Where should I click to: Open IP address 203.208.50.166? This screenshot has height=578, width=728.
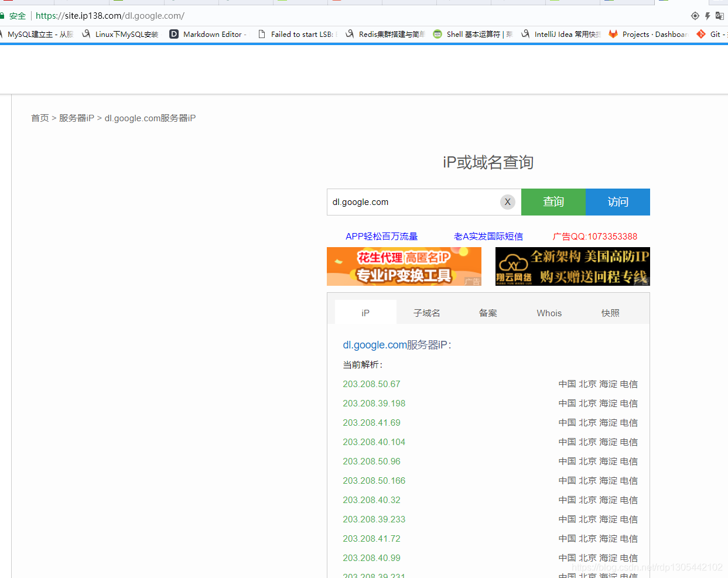tap(374, 481)
